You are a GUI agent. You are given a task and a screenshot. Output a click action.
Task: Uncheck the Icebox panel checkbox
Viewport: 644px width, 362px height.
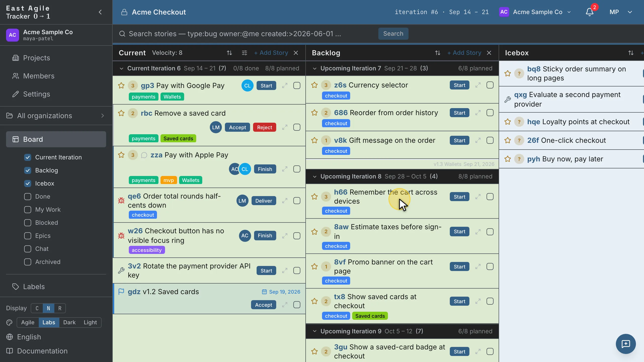tap(28, 184)
